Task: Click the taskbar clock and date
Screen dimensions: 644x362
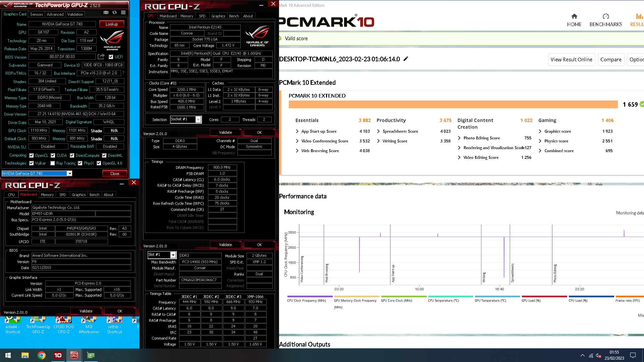Action: click(x=614, y=355)
